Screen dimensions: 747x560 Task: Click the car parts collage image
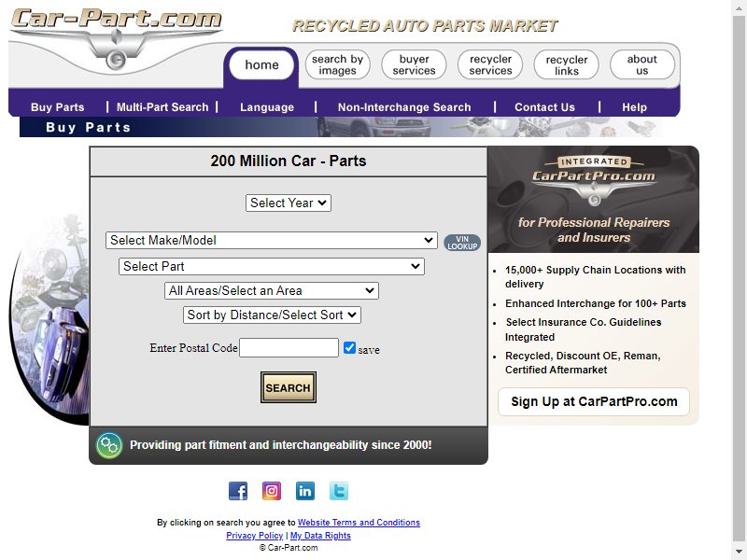click(50, 319)
